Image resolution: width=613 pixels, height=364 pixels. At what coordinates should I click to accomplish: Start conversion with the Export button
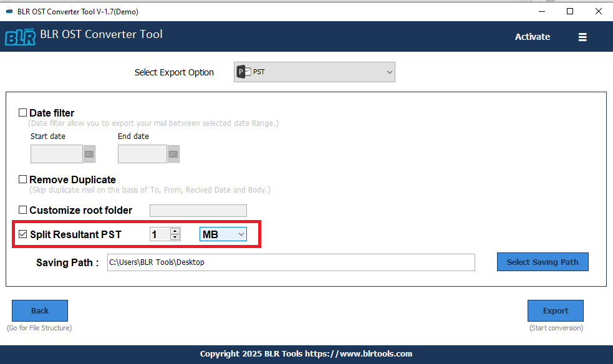point(555,310)
